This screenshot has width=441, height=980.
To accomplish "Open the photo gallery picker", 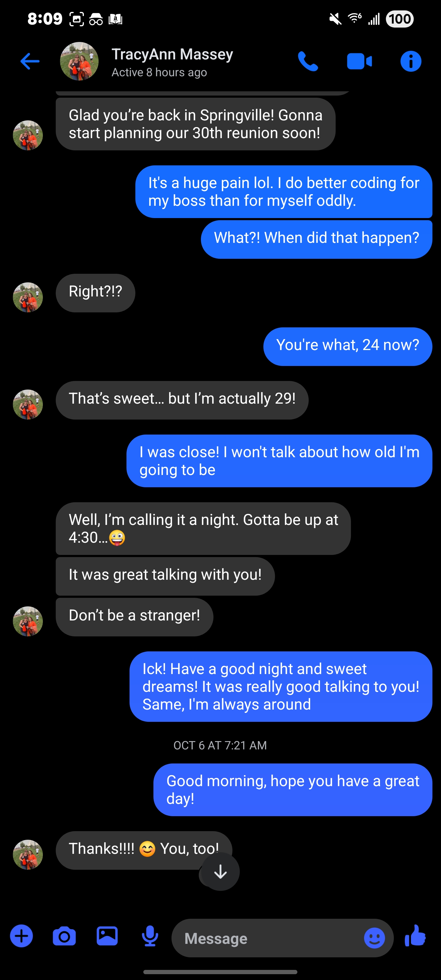I will tap(107, 936).
